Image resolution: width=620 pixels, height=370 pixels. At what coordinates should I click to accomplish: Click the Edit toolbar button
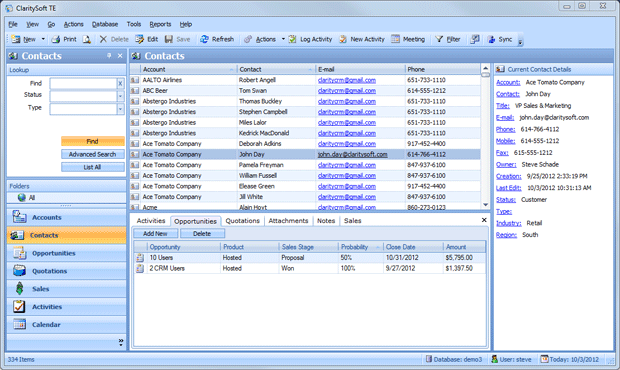click(146, 39)
